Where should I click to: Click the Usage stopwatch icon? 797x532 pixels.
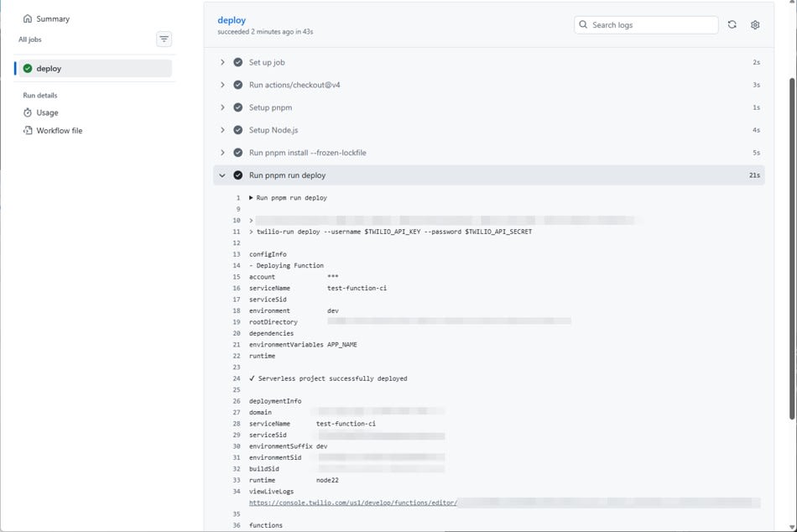click(28, 112)
